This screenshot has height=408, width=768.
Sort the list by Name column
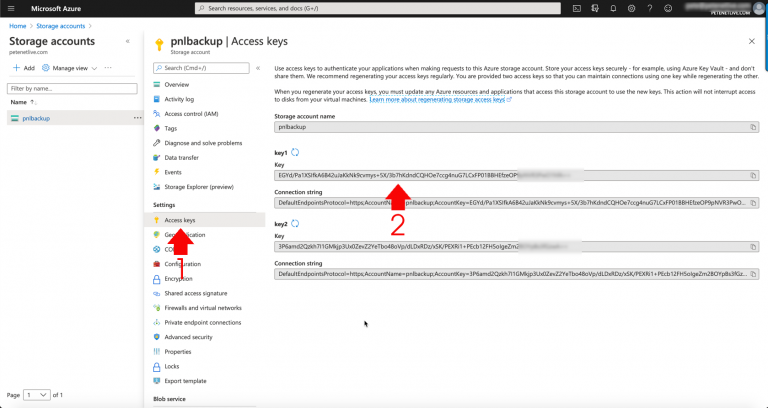coord(23,102)
